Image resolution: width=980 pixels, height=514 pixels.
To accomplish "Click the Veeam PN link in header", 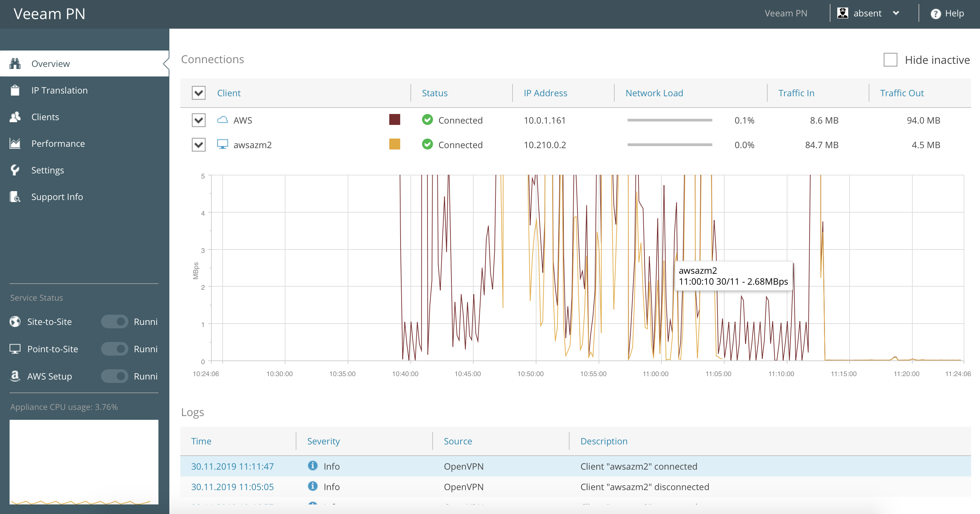I will pos(786,13).
